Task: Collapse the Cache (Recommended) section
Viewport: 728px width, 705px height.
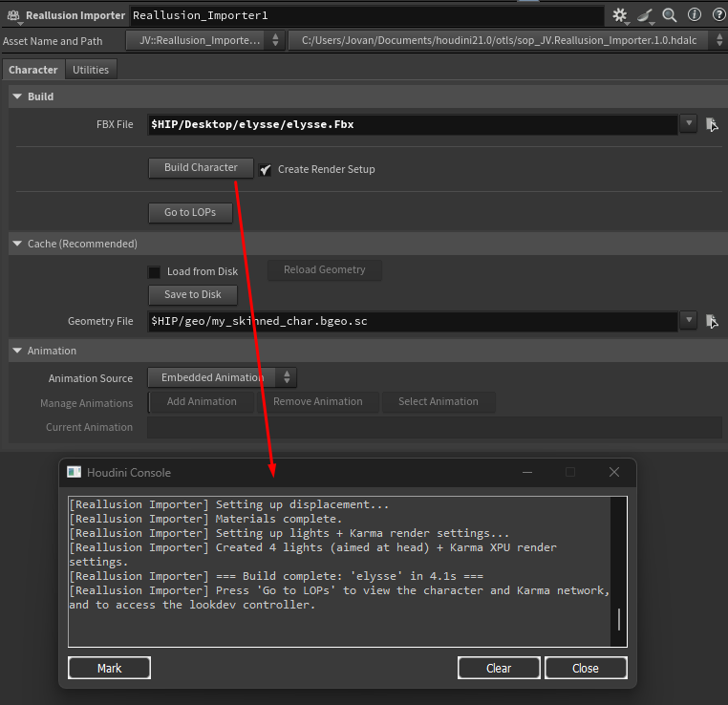Action: coord(17,244)
